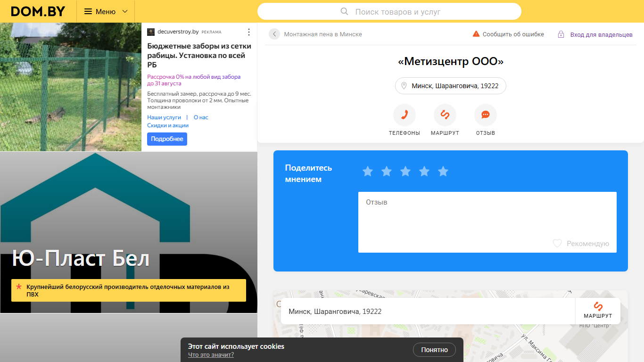Open the DOM.BY home logo
The width and height of the screenshot is (644, 362).
38,11
